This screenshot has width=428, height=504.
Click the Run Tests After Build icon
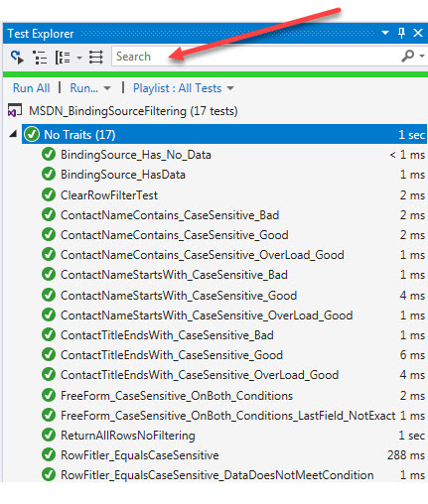click(17, 58)
